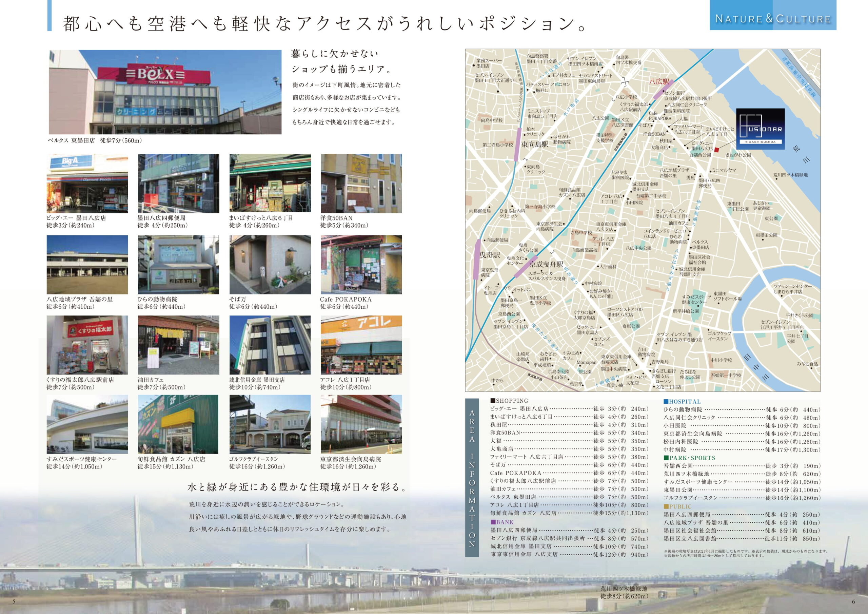
Task: Click the heading 暮らしに欠かせないショップも揃うエリア
Action: tap(342, 61)
